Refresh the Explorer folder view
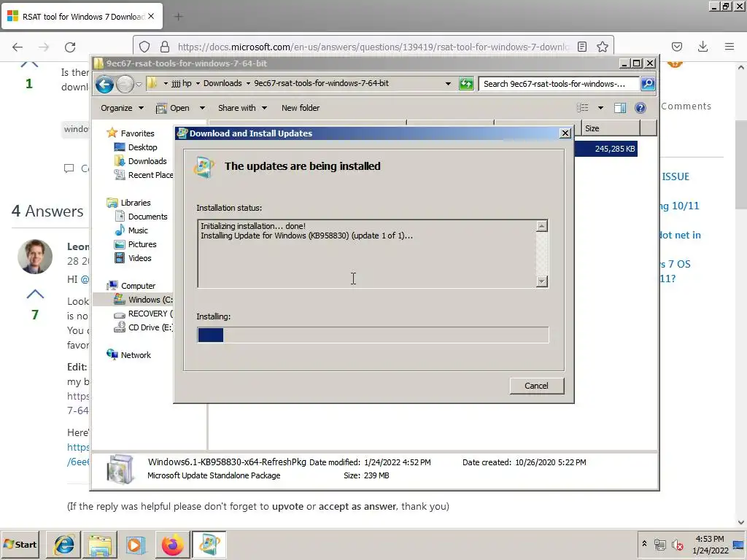 (x=466, y=84)
